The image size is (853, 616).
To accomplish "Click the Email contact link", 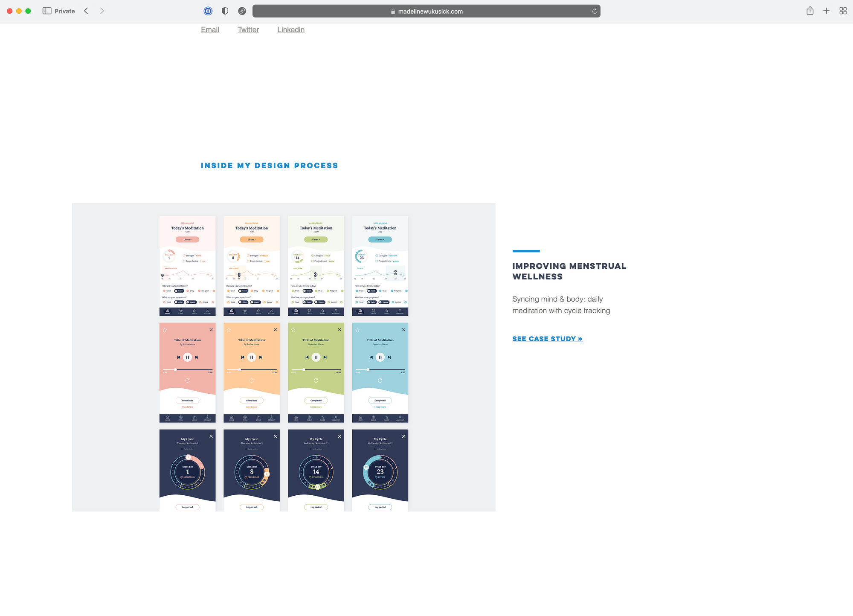I will (x=210, y=29).
